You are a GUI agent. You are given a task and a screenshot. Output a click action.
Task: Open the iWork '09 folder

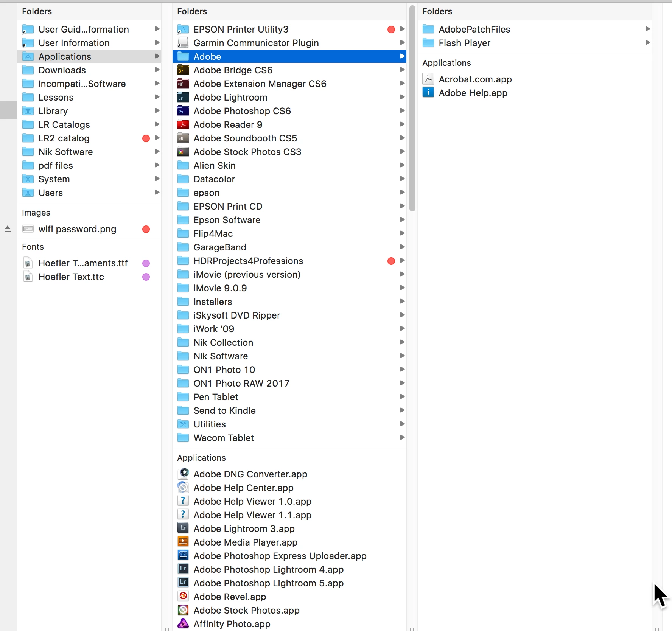[x=289, y=329]
